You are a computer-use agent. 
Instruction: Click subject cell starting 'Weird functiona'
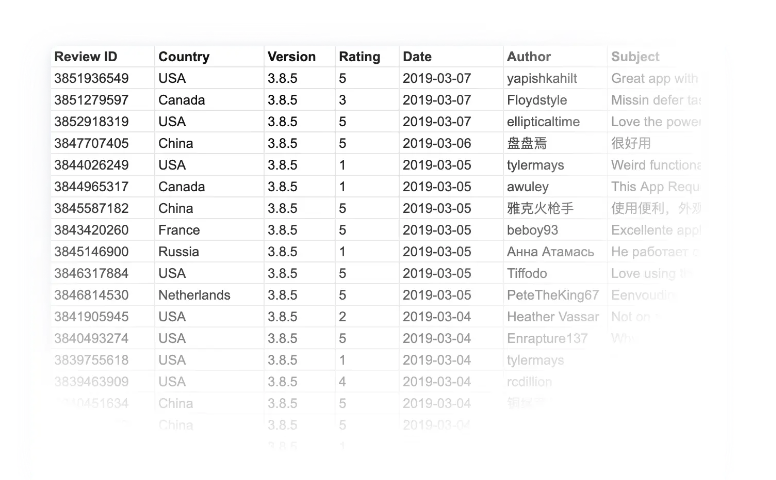pyautogui.click(x=656, y=165)
